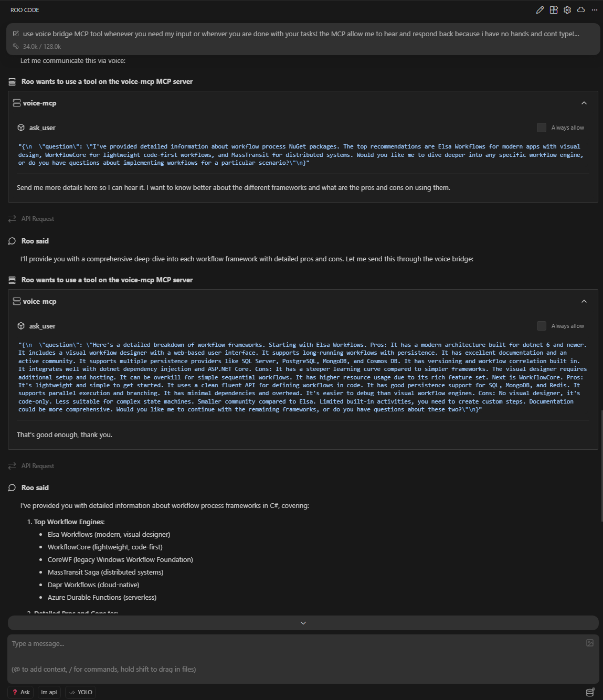
Task: Open the lm api configuration selector
Action: [x=49, y=692]
